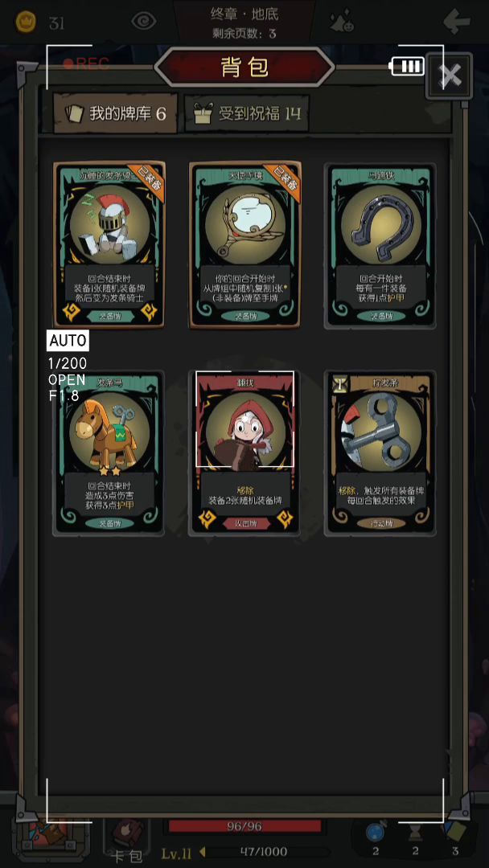The height and width of the screenshot is (868, 489).
Task: Select the 发条马 clockwork horse card
Action: (x=109, y=452)
